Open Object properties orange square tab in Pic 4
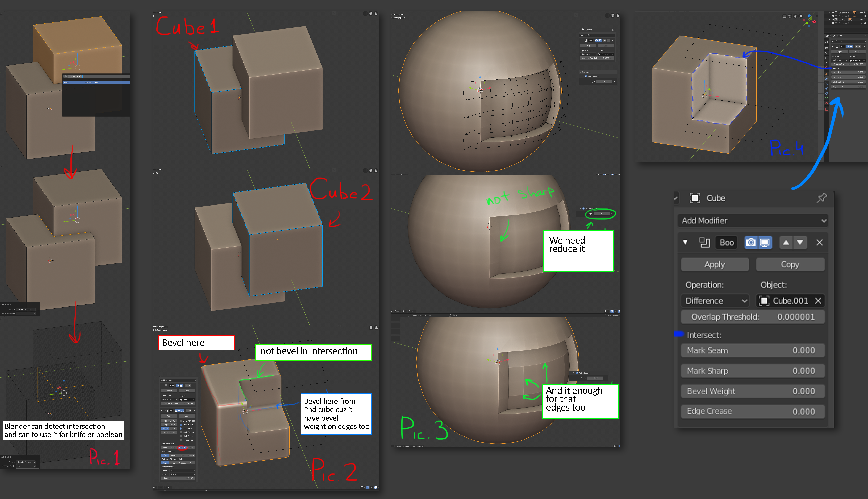 (x=827, y=74)
